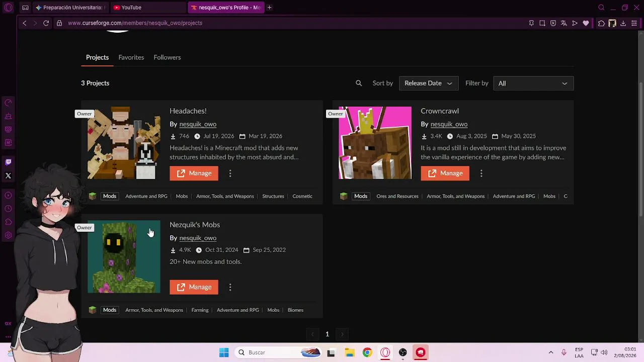
Task: Open the Headaches! project title
Action: (x=188, y=111)
